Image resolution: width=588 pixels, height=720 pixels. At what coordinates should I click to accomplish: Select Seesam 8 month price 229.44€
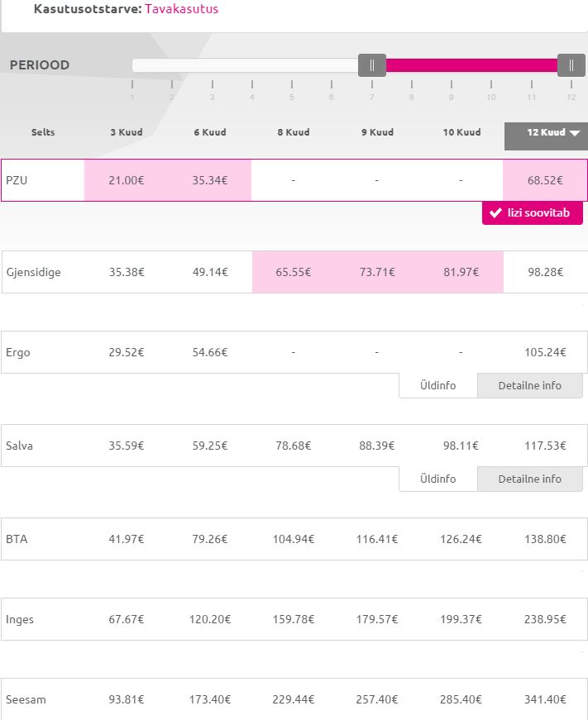click(294, 700)
